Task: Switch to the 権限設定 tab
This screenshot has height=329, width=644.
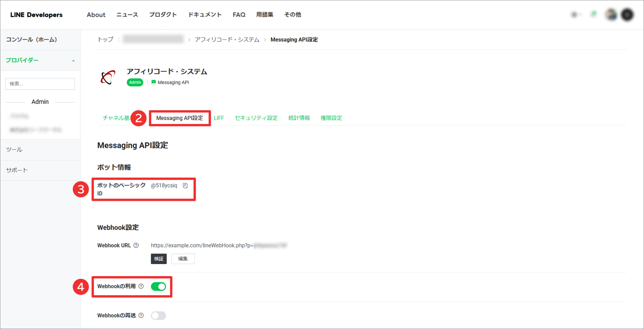Action: click(331, 118)
